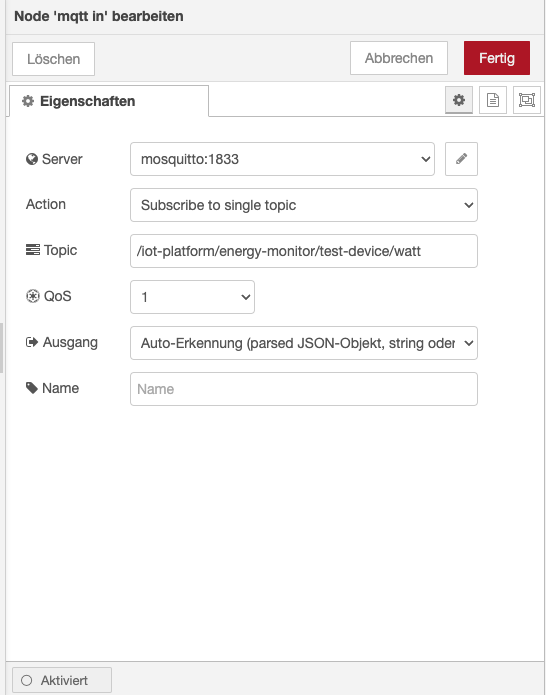Open the Action dropdown
The height and width of the screenshot is (695, 546).
(304, 205)
